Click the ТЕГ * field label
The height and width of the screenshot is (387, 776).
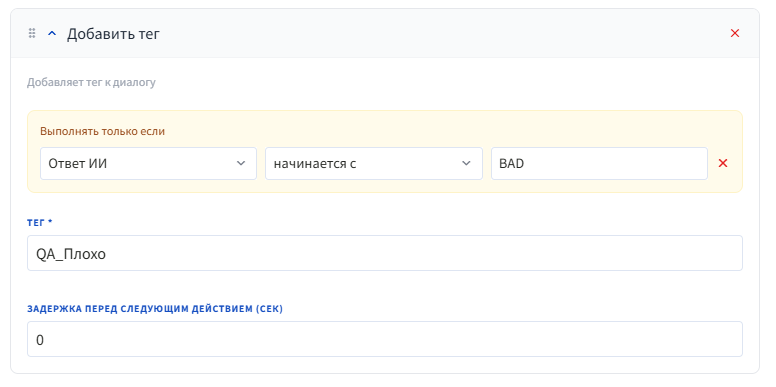coord(40,223)
